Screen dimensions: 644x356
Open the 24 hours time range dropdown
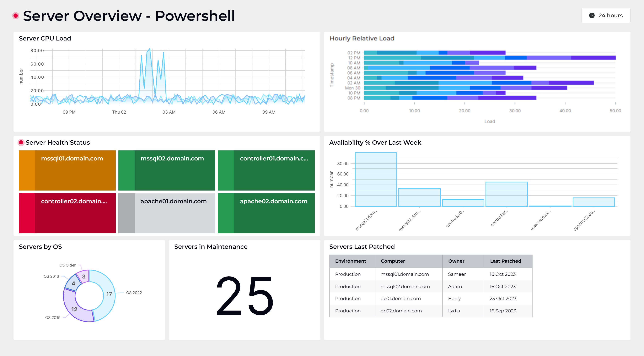[x=606, y=15]
